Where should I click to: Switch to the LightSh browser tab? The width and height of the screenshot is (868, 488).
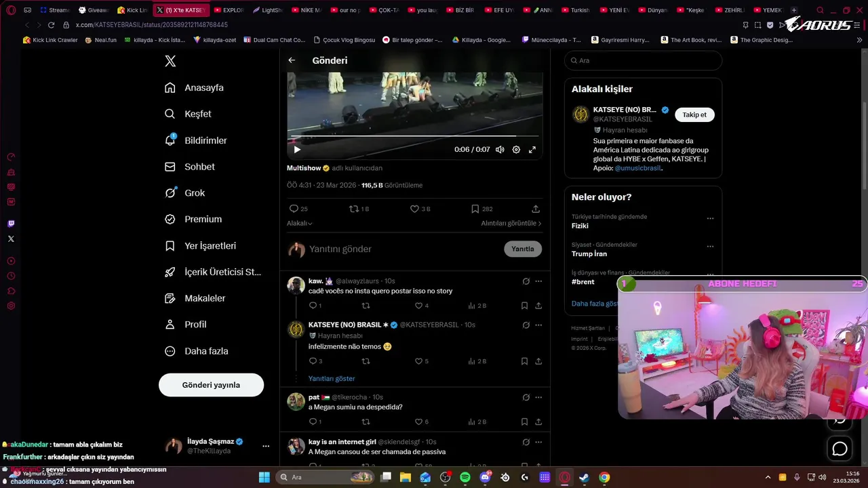267,10
